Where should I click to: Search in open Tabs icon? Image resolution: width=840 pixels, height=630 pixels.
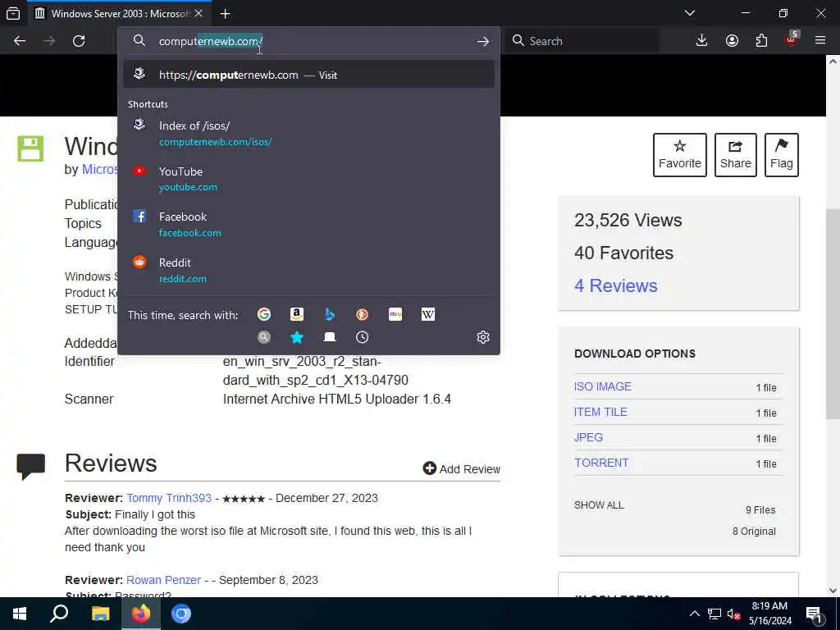tap(330, 337)
